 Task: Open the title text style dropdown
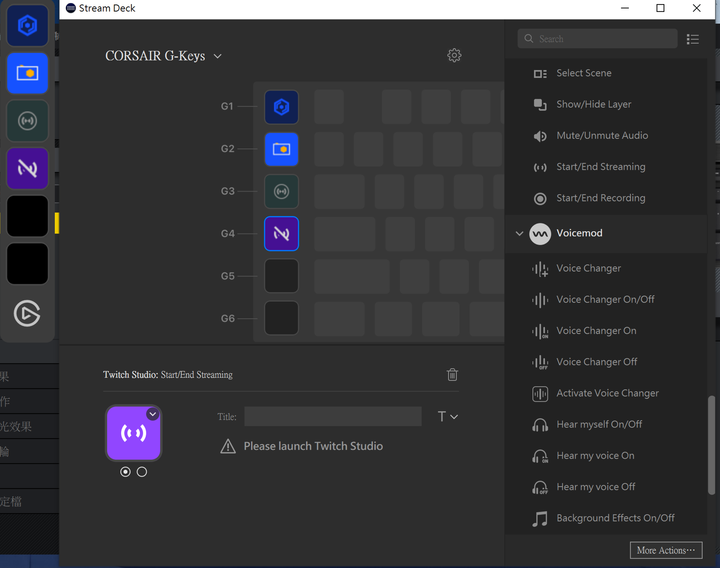click(x=447, y=416)
